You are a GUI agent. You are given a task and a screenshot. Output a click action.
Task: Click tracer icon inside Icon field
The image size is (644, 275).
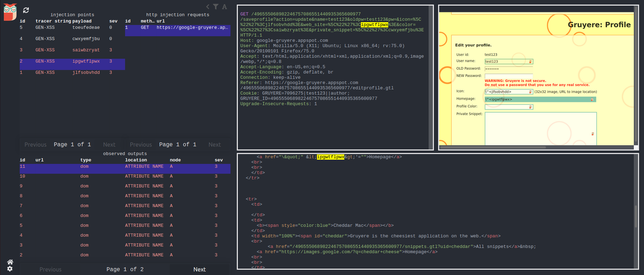pos(530,92)
